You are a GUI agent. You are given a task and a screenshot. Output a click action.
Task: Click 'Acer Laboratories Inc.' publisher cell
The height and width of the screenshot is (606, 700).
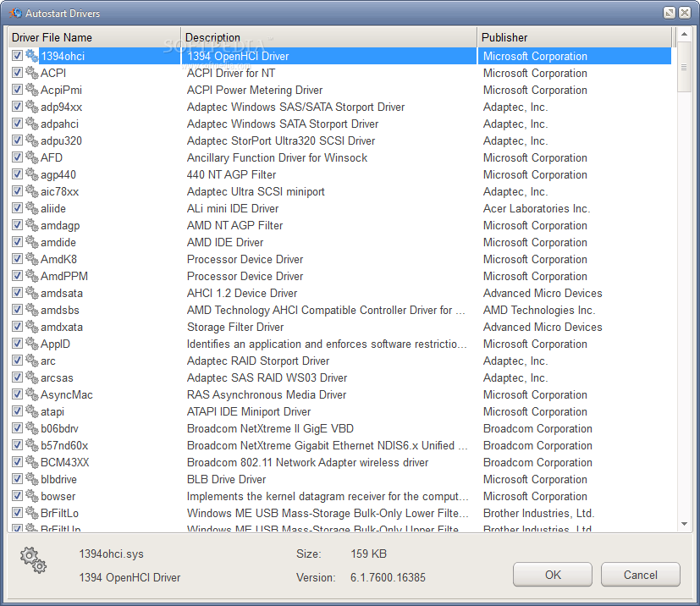coord(537,208)
